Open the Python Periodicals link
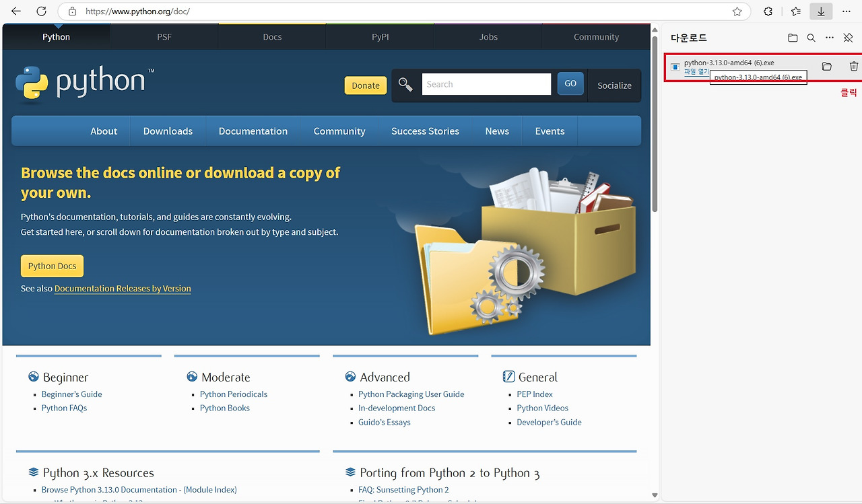Viewport: 862px width, 504px height. 234,394
